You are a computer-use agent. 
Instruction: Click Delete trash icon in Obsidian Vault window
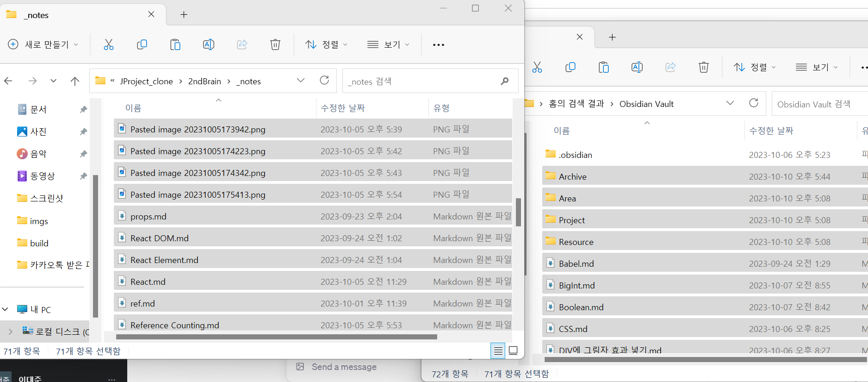[704, 67]
